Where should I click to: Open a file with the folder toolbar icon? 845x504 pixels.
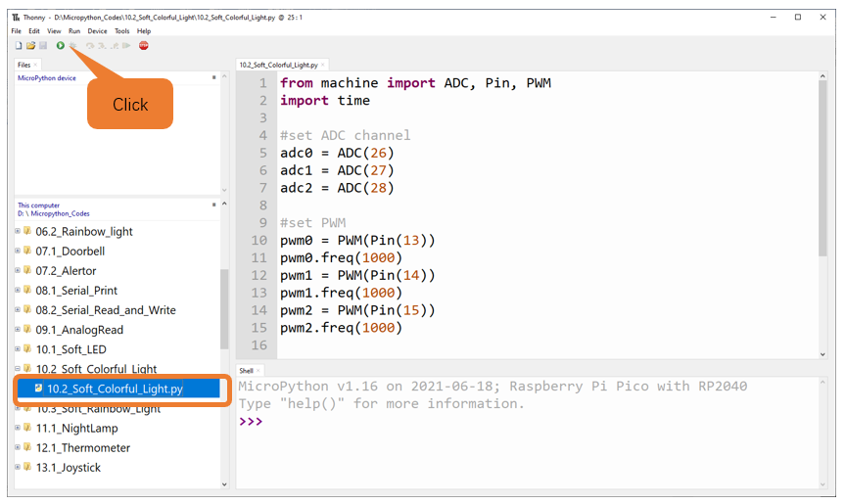30,46
